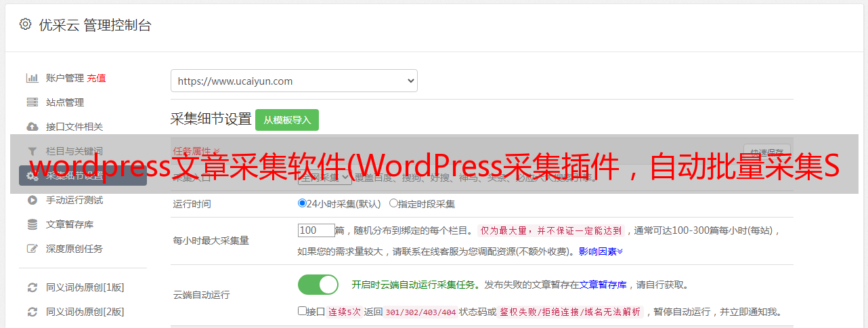
Task: Open 同义词伪原创[1版] sidebar item
Action: click(x=85, y=287)
